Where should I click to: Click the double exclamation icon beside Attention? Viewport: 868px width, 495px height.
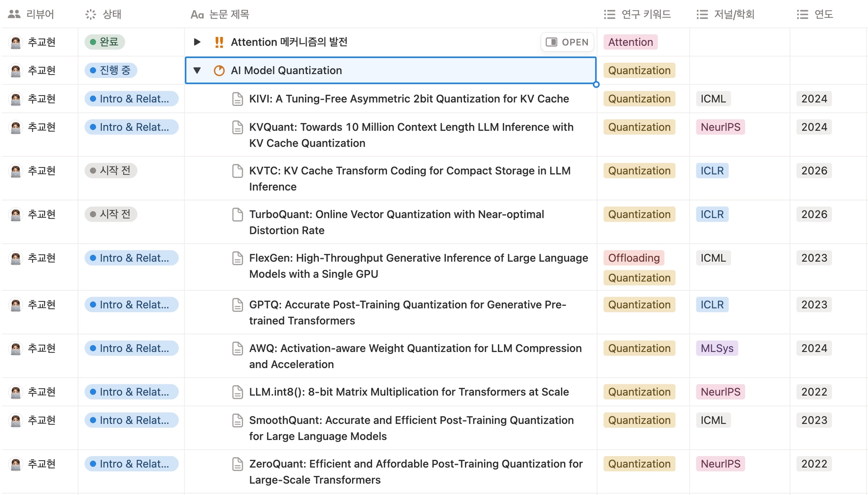pos(219,42)
